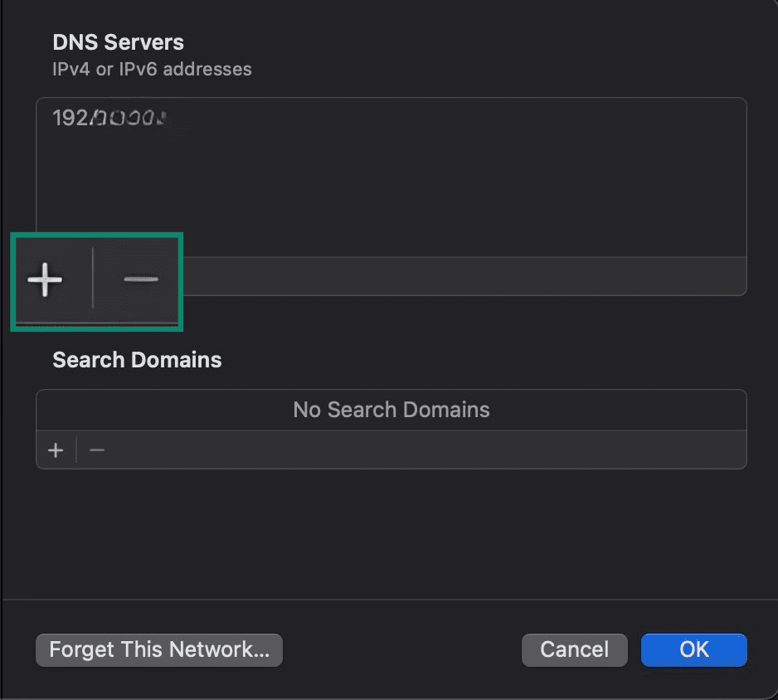Click blank dialog area below Search Domains

390,531
